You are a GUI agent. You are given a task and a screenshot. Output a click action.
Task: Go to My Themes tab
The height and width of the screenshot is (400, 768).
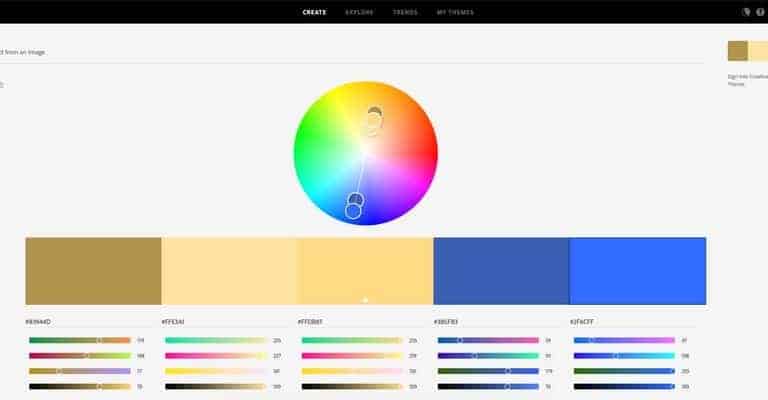coord(455,12)
